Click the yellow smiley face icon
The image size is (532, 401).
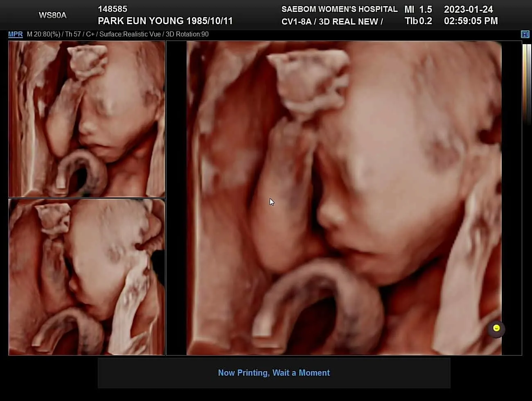pos(496,329)
